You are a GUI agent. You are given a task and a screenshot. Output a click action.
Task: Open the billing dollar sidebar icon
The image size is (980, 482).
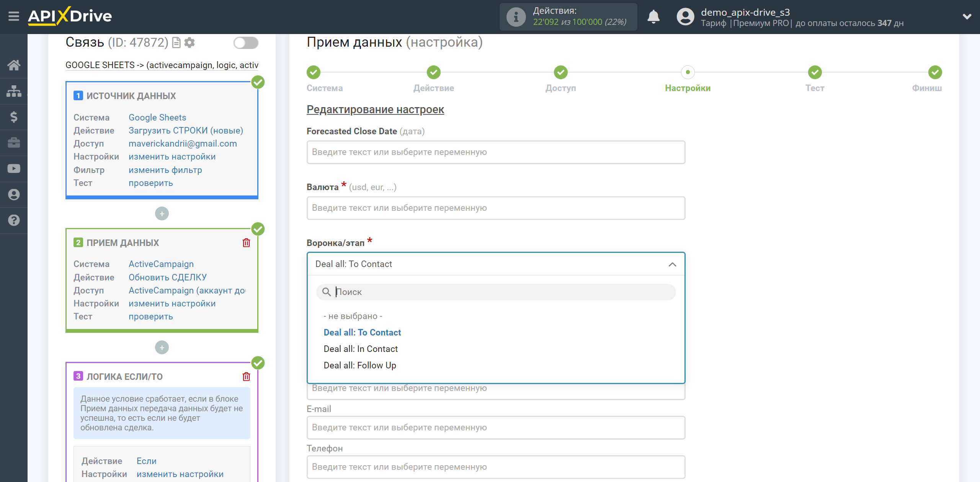click(14, 117)
